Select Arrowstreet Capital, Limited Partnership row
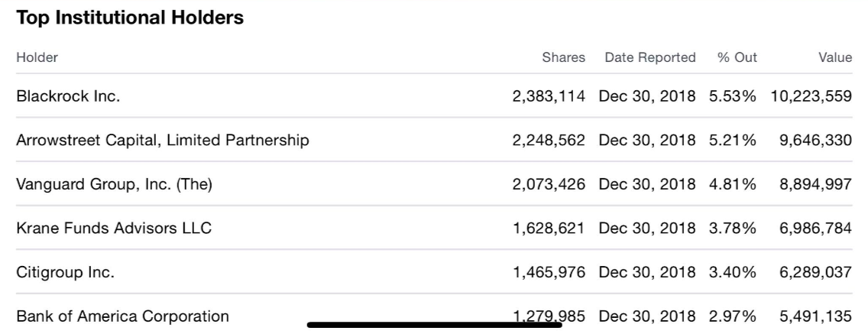This screenshot has width=868, height=334. (162, 141)
